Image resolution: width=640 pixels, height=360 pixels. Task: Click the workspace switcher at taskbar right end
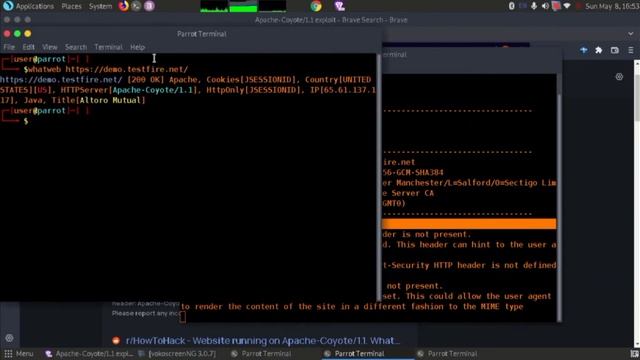pyautogui.click(x=634, y=354)
